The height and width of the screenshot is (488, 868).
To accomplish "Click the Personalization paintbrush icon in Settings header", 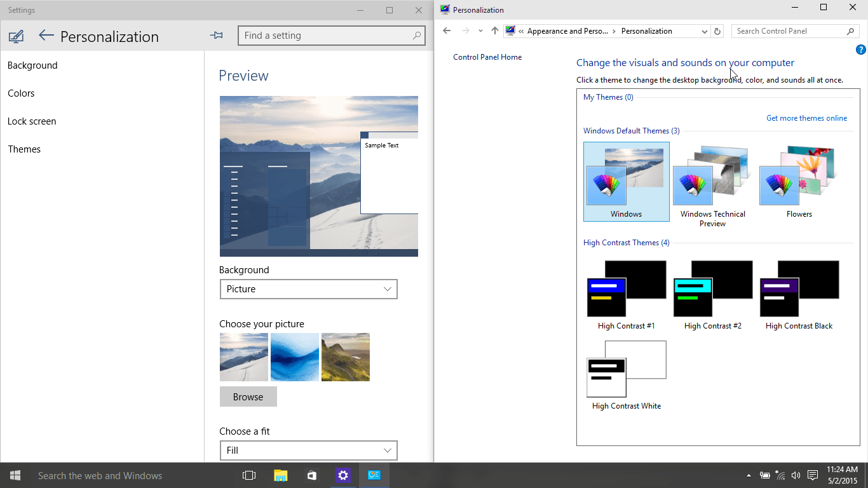I will click(x=17, y=36).
